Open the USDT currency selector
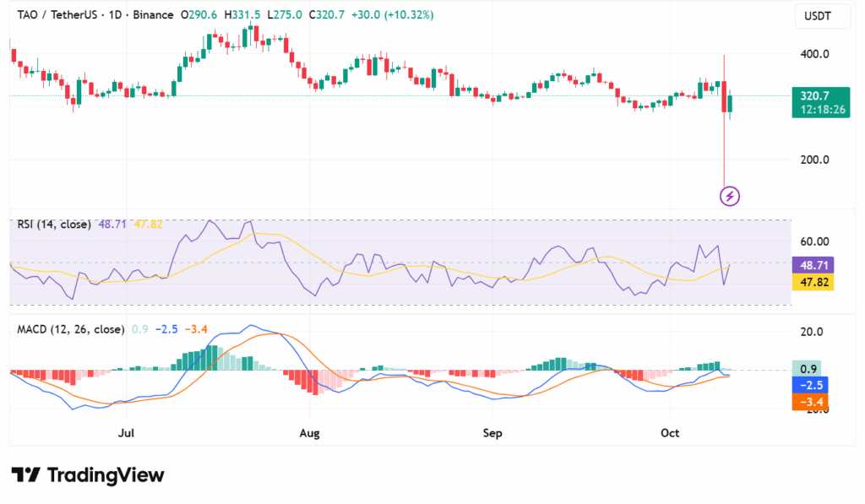The image size is (865, 504). click(817, 16)
